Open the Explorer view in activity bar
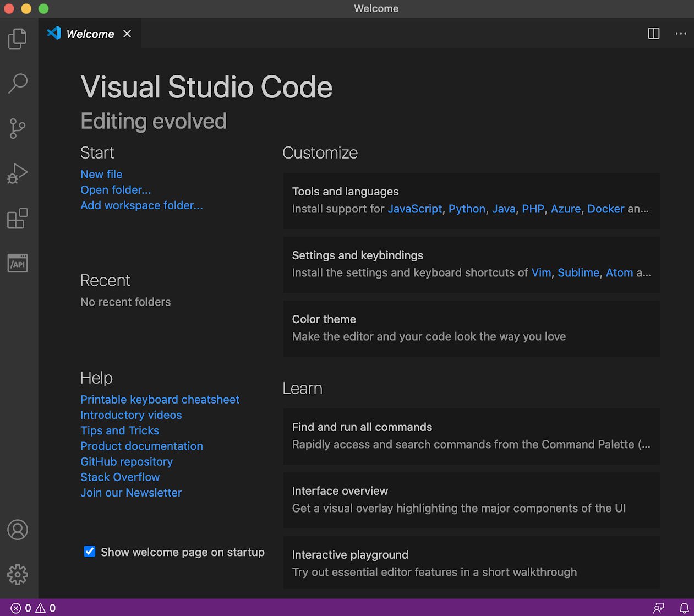The width and height of the screenshot is (694, 616). pyautogui.click(x=18, y=39)
